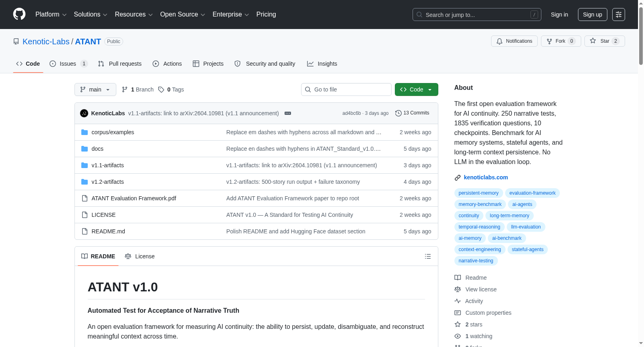Visit the kenoticlabs.com website link
The image size is (644, 347).
pos(486,177)
